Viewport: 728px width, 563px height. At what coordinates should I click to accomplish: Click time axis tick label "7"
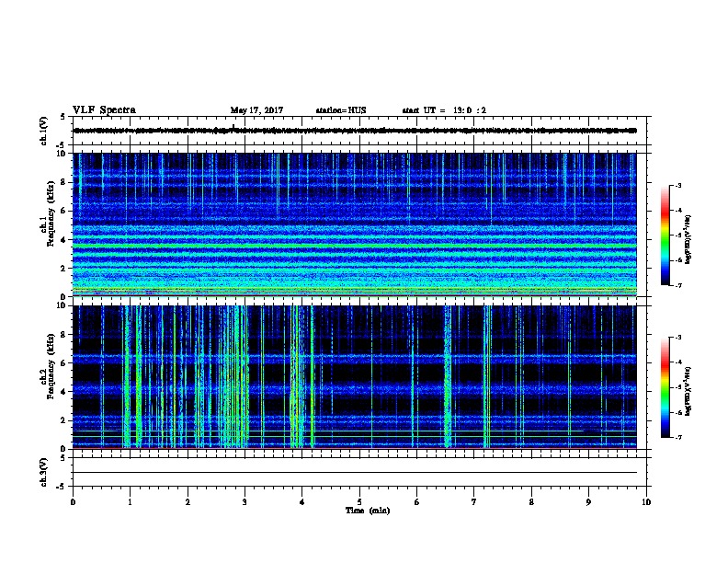click(474, 502)
